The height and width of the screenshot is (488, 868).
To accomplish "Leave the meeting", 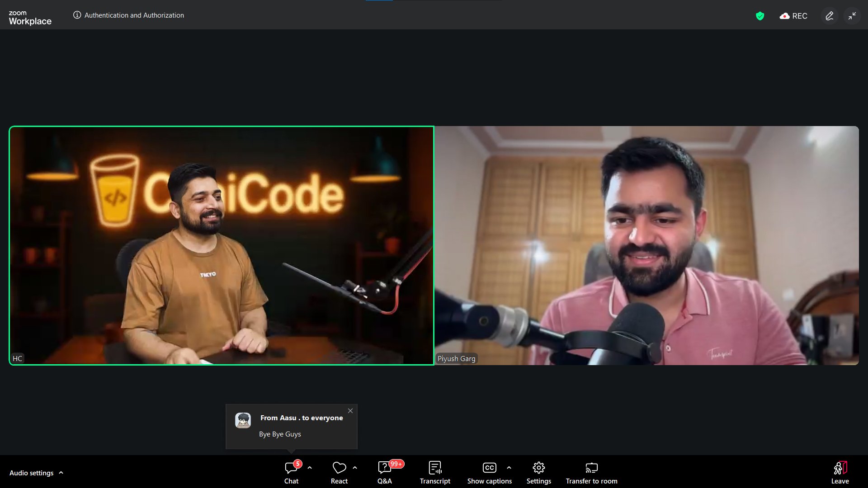I will [840, 472].
